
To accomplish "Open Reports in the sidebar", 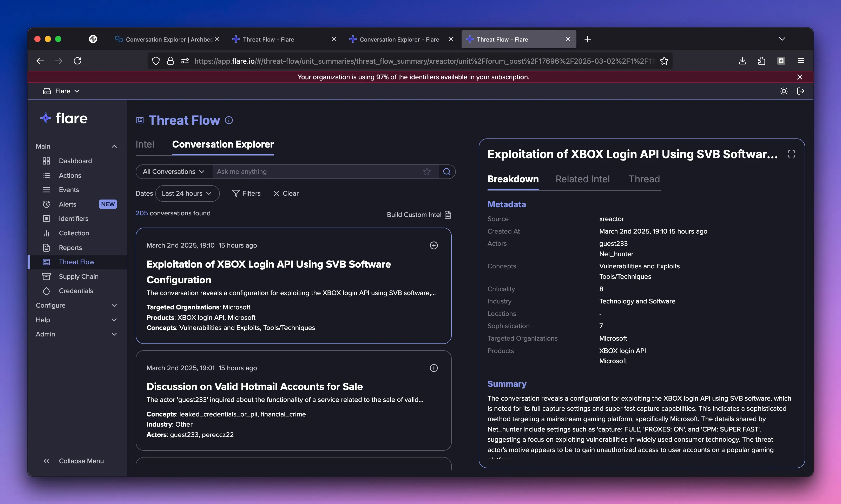I will coord(70,248).
